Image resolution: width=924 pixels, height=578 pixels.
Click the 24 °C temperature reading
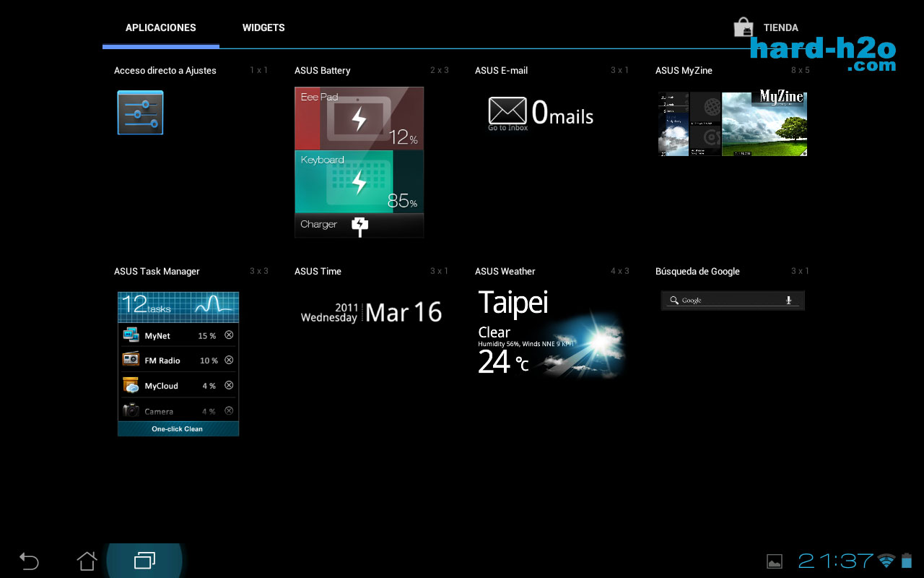(x=503, y=361)
